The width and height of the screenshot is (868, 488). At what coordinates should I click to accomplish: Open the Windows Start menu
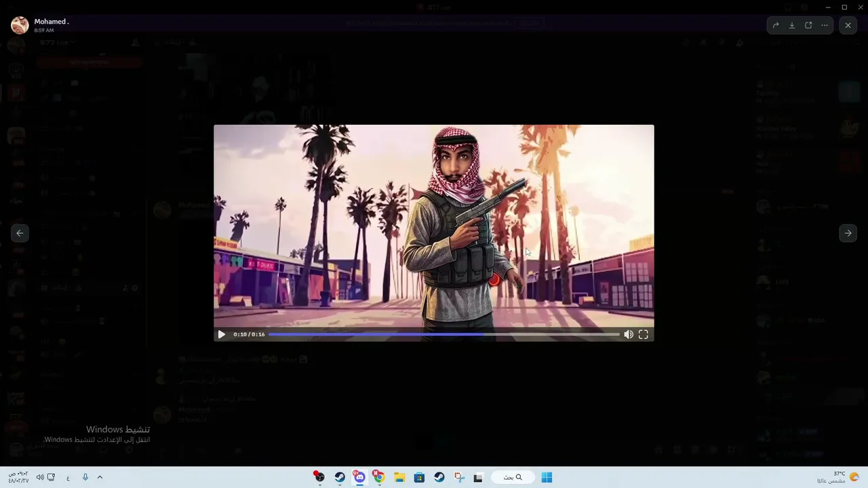(547, 477)
